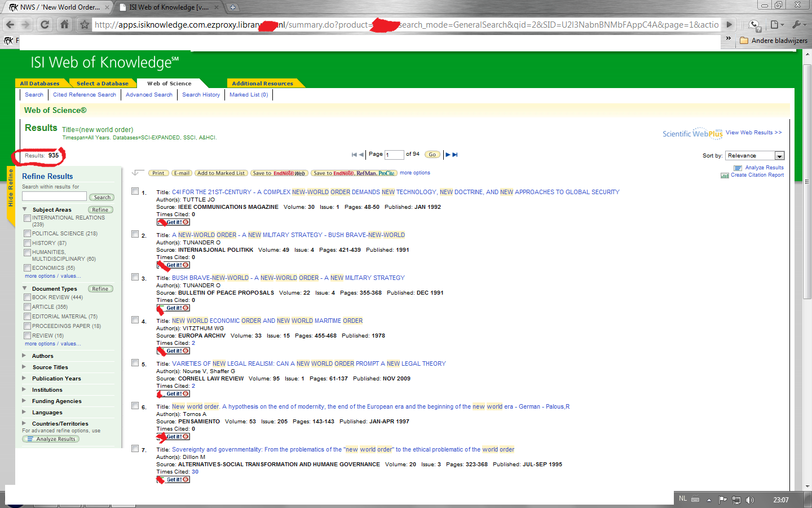The image size is (812, 508).
Task: Click the E-mail button
Action: click(182, 173)
